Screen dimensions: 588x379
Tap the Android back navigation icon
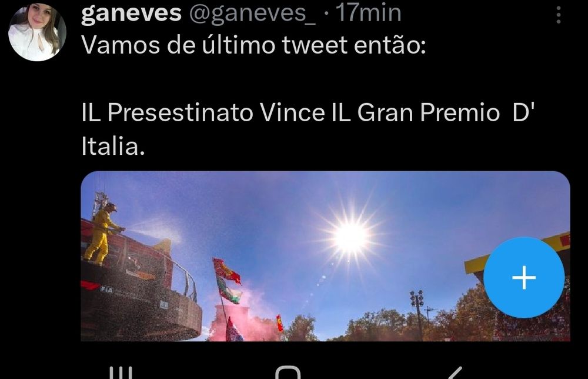(454, 373)
